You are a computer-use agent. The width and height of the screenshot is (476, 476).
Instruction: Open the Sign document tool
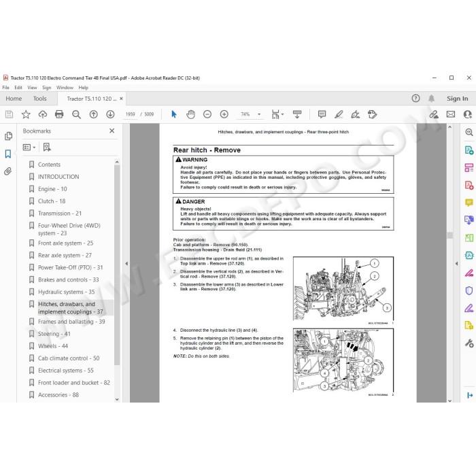pyautogui.click(x=355, y=114)
